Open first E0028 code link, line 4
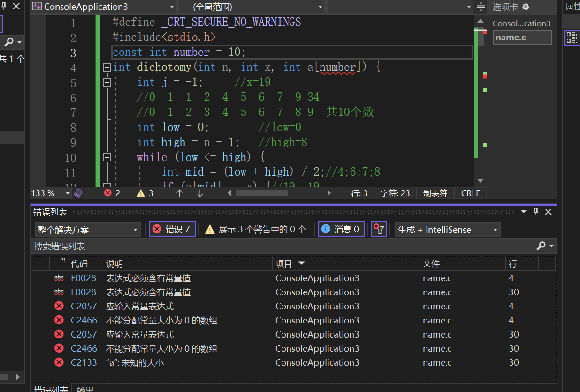Screen dimensions: 580x392 [84, 278]
